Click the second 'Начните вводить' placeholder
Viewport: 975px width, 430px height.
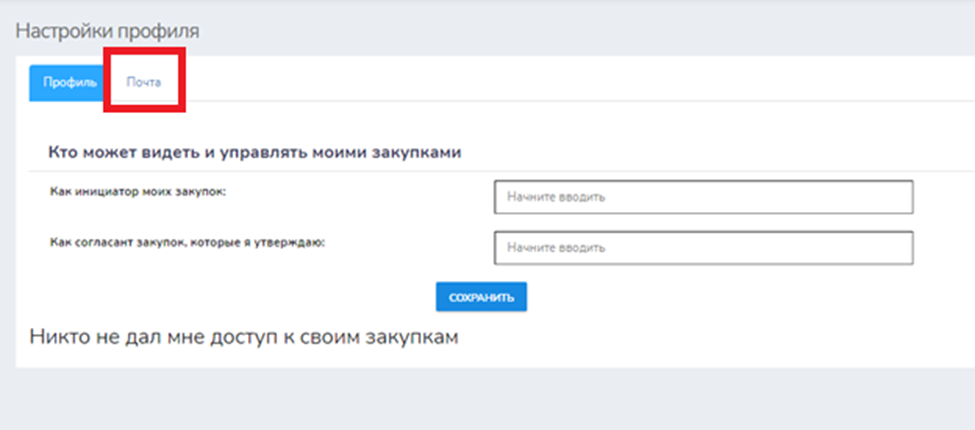click(x=556, y=247)
